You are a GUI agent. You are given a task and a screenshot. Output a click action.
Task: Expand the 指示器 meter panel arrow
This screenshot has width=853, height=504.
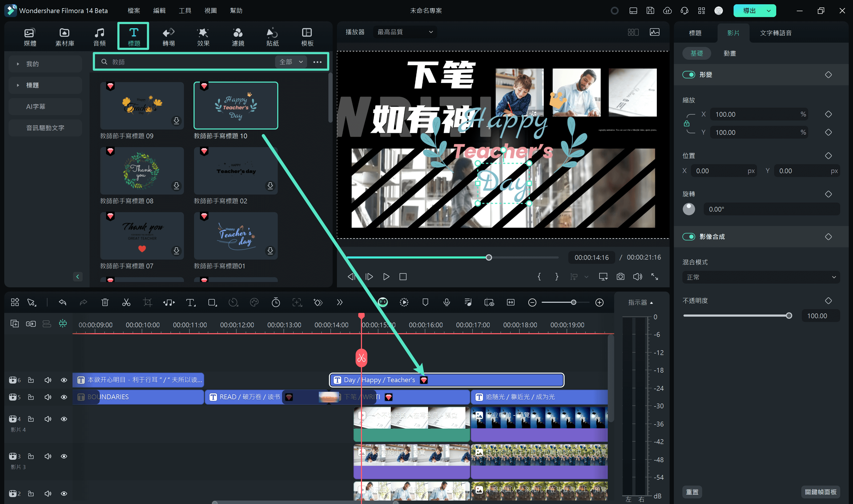(x=651, y=303)
